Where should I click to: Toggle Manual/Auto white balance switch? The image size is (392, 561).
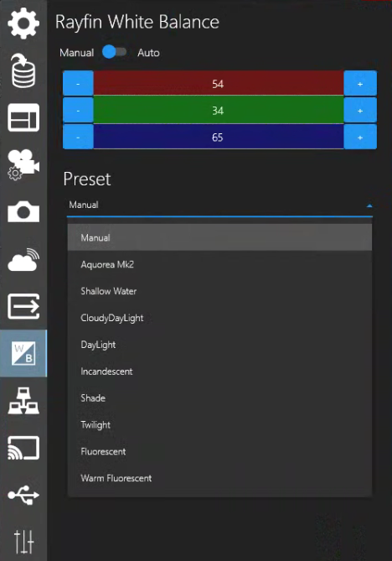(115, 52)
